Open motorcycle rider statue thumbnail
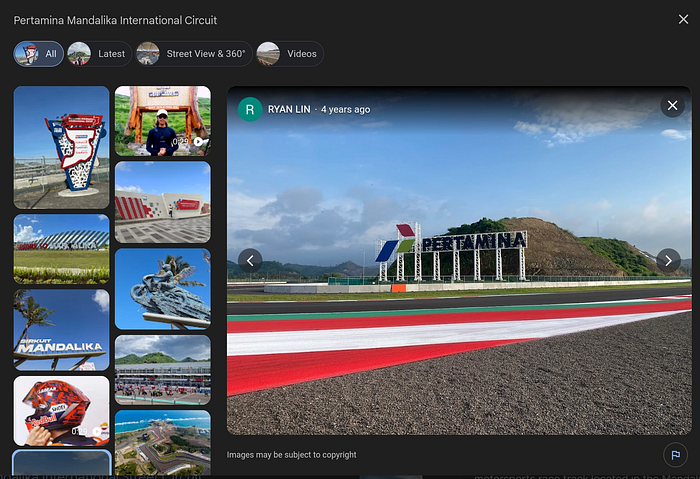This screenshot has width=700, height=479. pos(163,289)
